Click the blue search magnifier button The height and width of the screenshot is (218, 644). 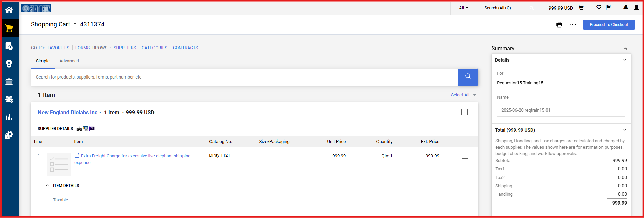pyautogui.click(x=468, y=77)
